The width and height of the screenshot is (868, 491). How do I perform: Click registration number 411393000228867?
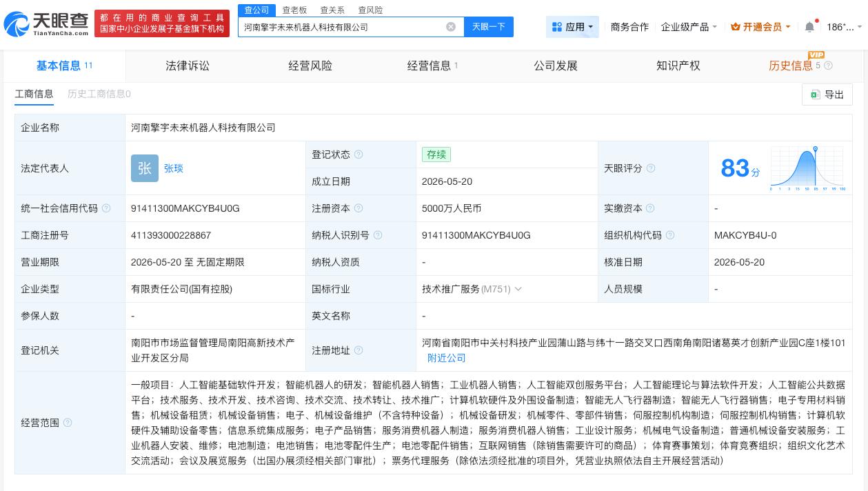171,235
